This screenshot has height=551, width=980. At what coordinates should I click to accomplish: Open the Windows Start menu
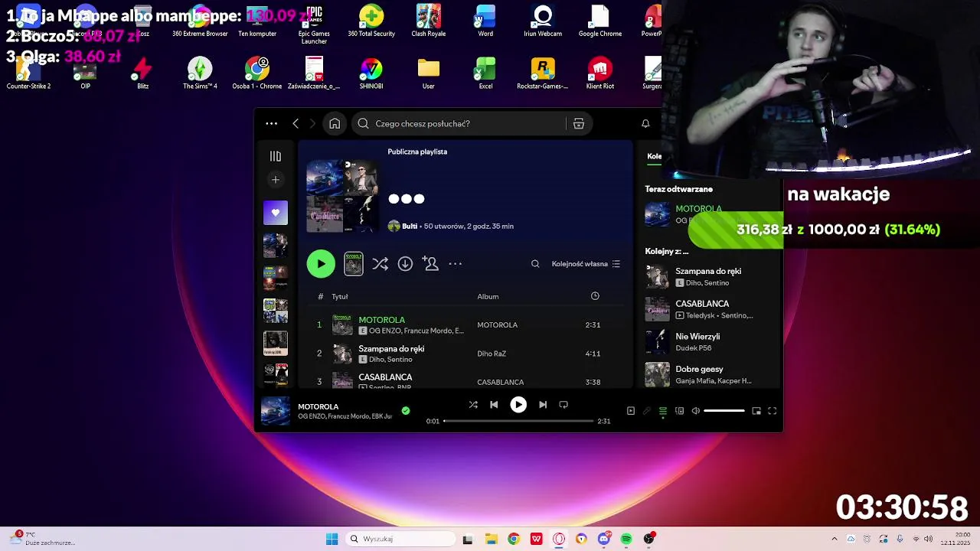332,539
